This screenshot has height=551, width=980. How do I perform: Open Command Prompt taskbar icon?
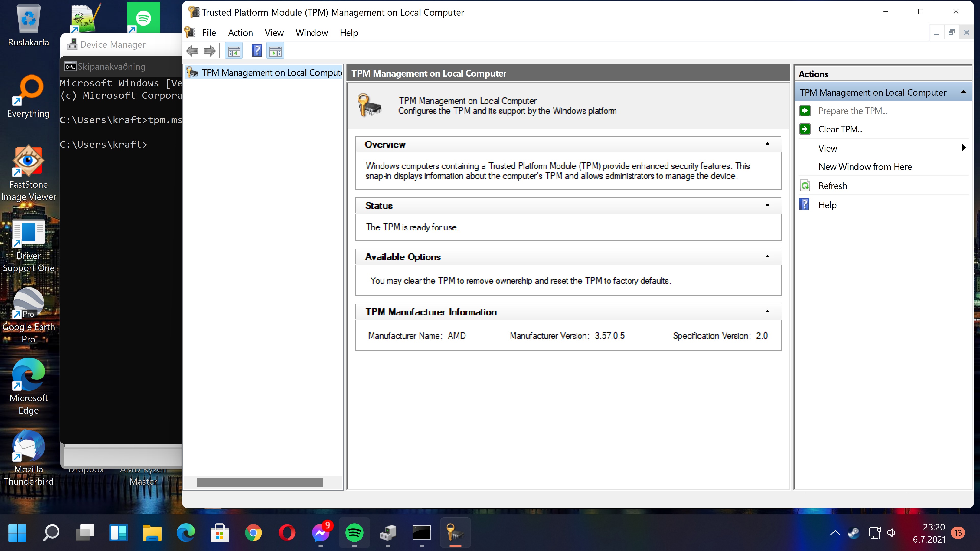click(422, 533)
